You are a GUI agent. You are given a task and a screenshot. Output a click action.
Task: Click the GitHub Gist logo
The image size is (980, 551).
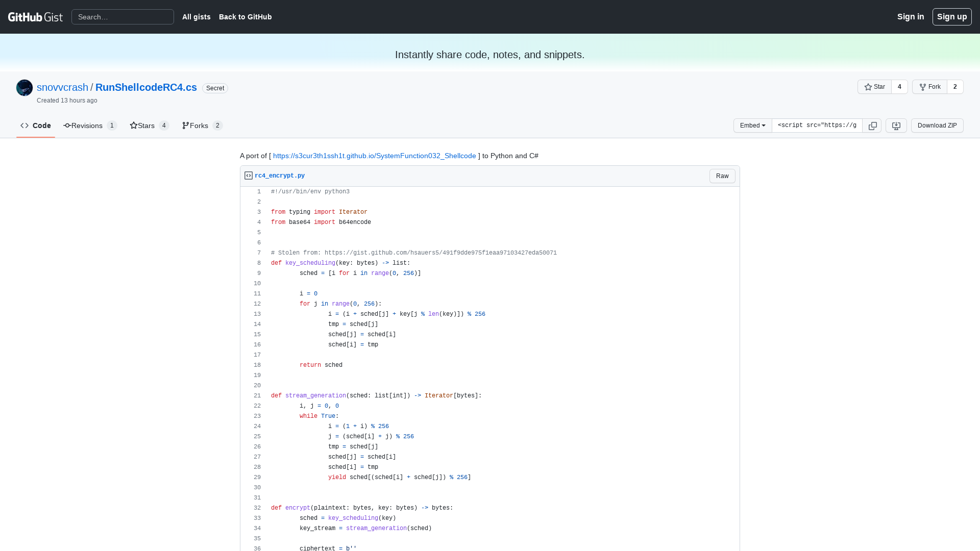coord(35,16)
